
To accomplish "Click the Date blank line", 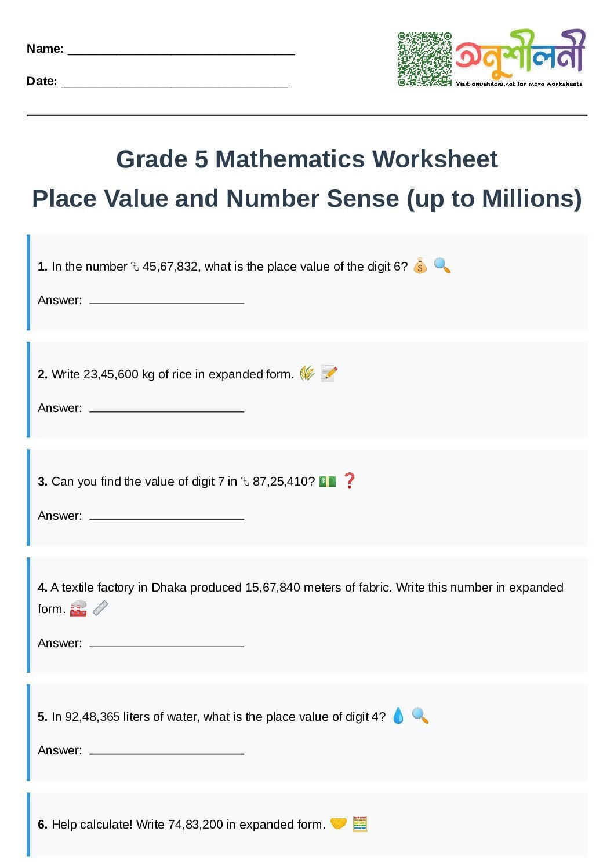I will [x=175, y=83].
